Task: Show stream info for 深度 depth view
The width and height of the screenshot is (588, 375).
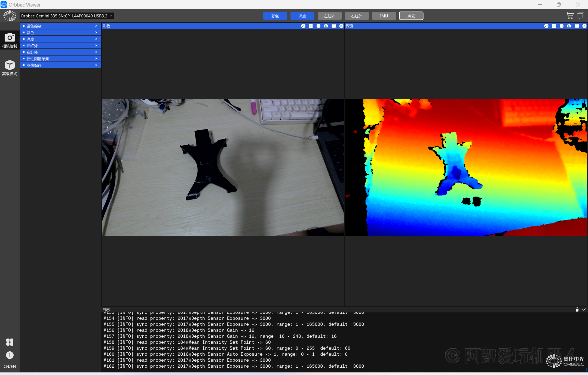Action: tap(554, 26)
